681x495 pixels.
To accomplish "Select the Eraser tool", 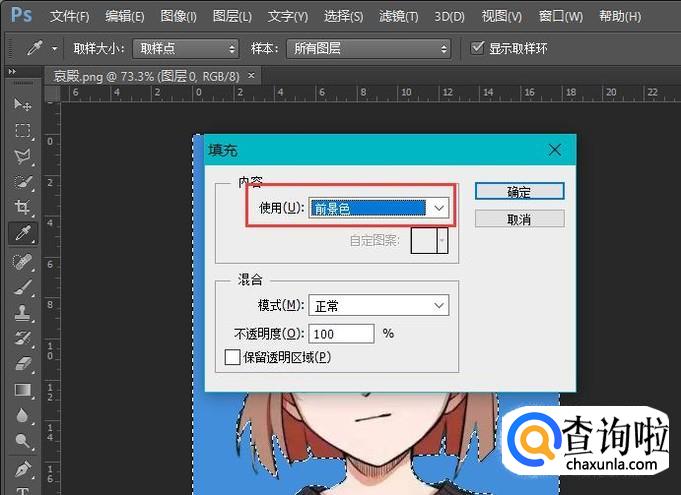I will tap(22, 363).
